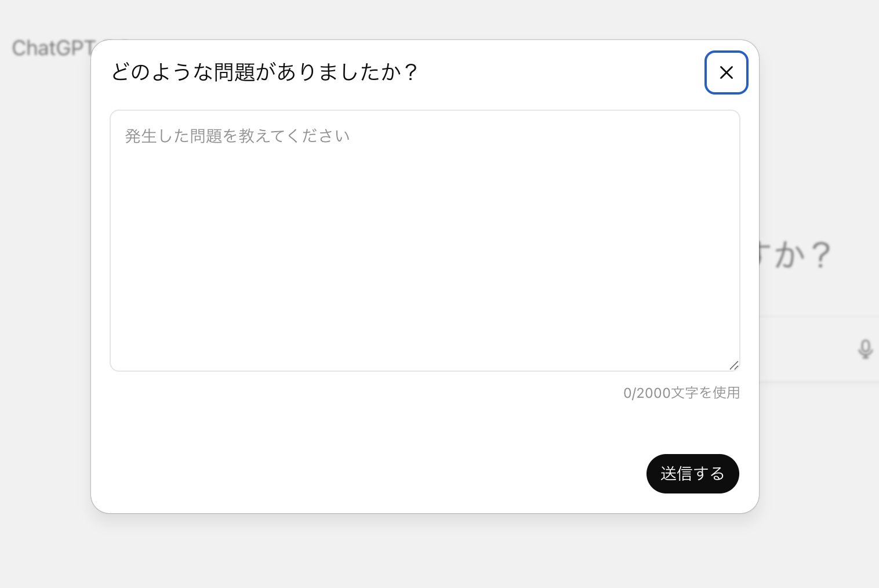Select the 0/2000文字を使用 counter text
Image resolution: width=879 pixels, height=588 pixels.
click(681, 393)
